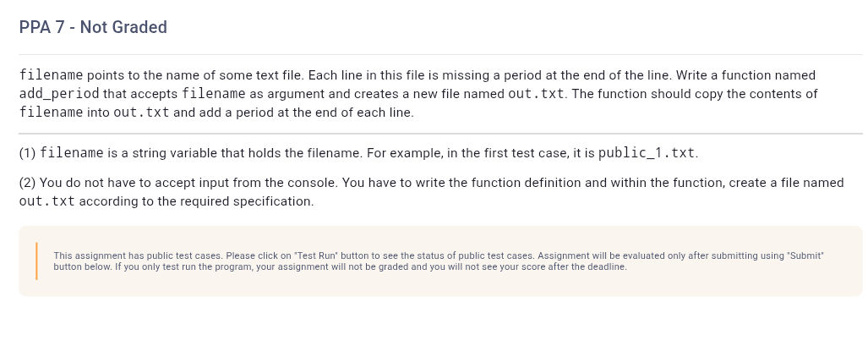Click "out.txt" following "new file named" in description
This screenshot has width=868, height=357.
coord(536,94)
